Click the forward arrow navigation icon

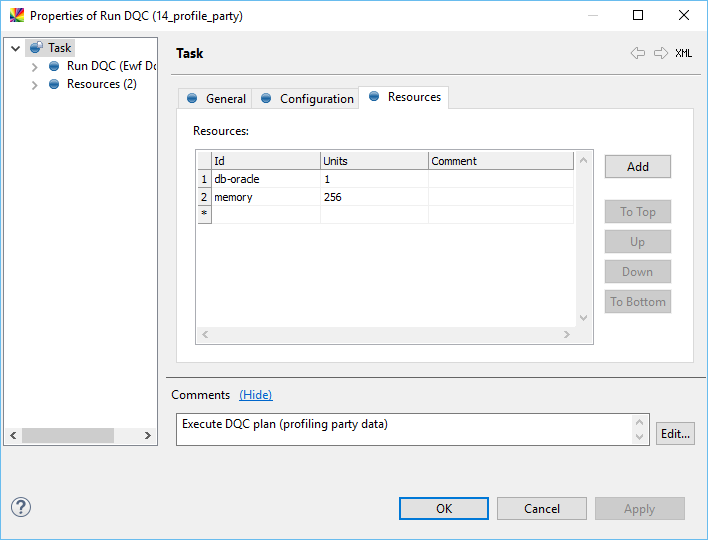(660, 53)
